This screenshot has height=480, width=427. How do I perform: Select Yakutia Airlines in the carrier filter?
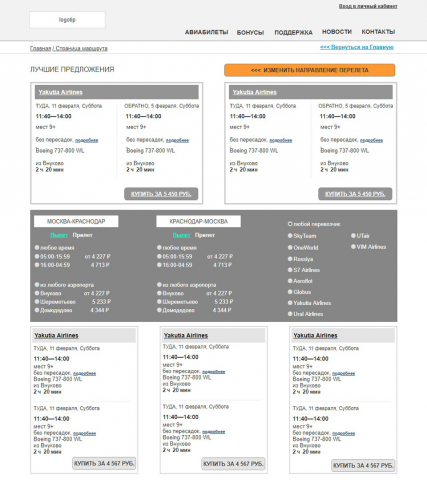point(309,303)
